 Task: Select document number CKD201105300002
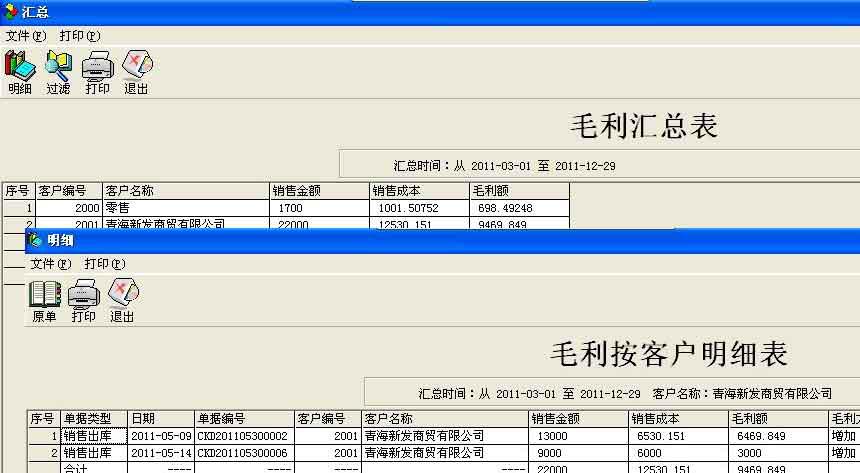(x=244, y=436)
